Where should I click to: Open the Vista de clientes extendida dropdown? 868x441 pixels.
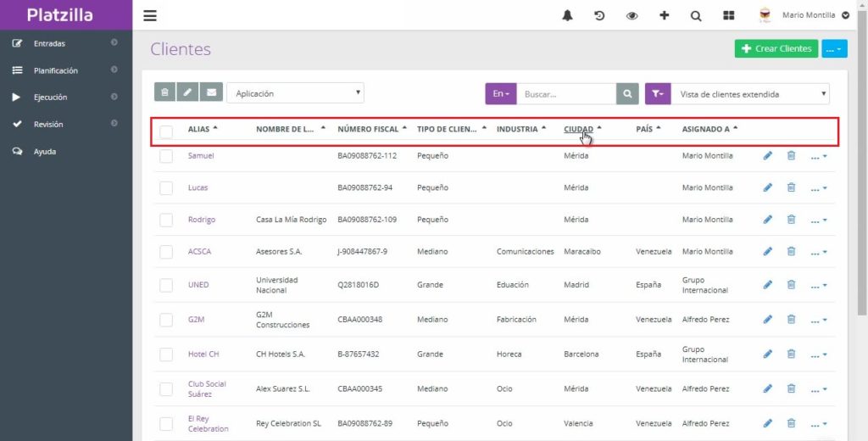pyautogui.click(x=751, y=94)
